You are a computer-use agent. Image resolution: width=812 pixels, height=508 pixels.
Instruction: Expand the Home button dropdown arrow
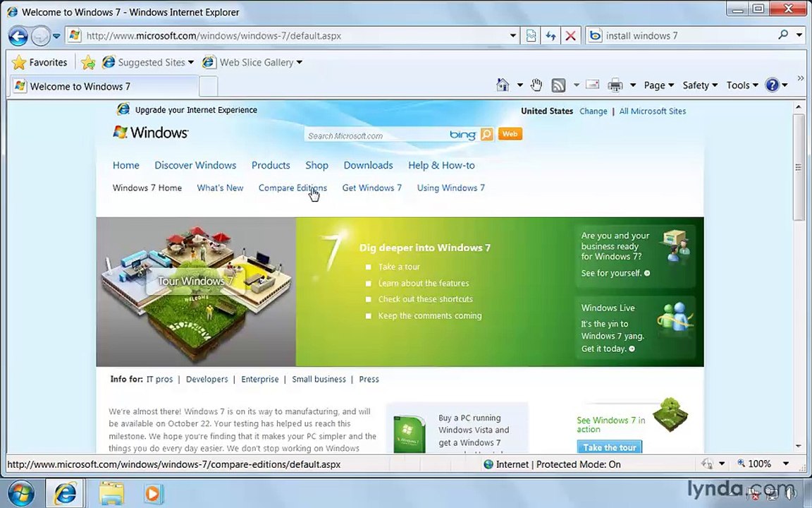click(x=520, y=85)
